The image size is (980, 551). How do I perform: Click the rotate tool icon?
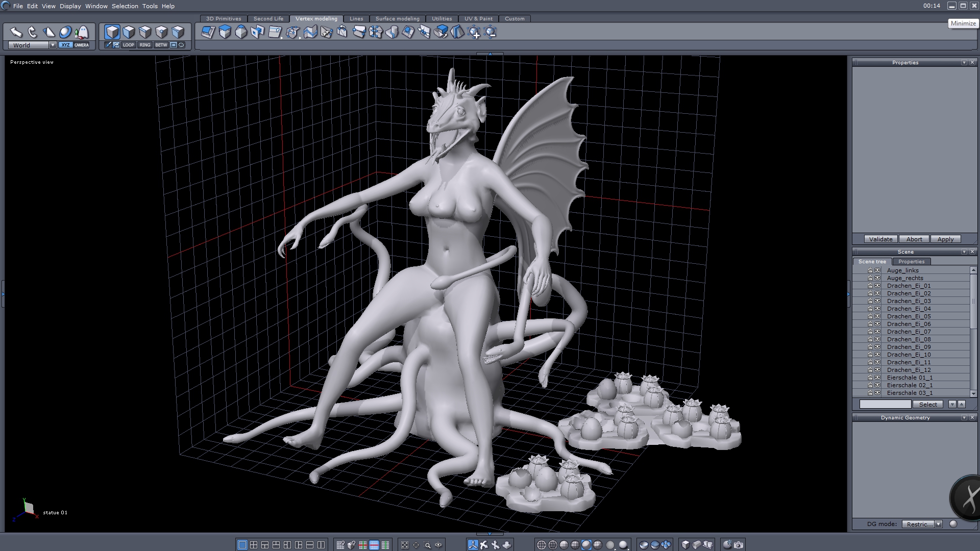(33, 33)
